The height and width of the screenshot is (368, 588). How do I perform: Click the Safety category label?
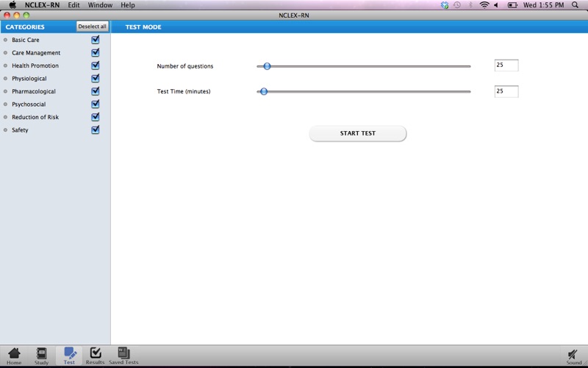tap(20, 130)
